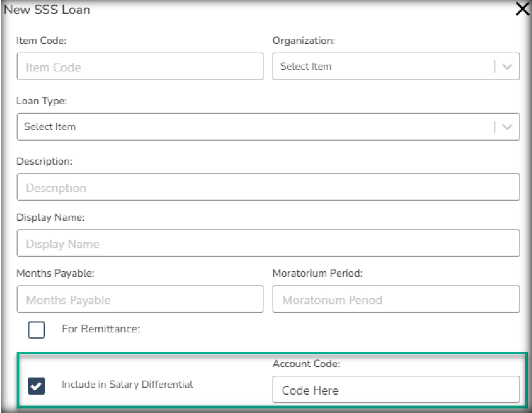
Task: Open the Loan Type dropdown
Action: tap(257, 126)
